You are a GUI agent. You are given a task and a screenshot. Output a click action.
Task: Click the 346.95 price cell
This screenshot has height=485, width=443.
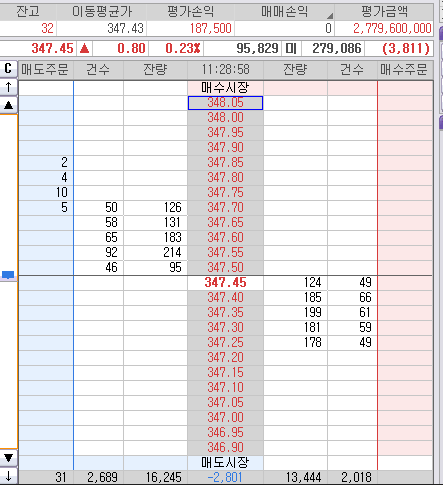pyautogui.click(x=226, y=433)
